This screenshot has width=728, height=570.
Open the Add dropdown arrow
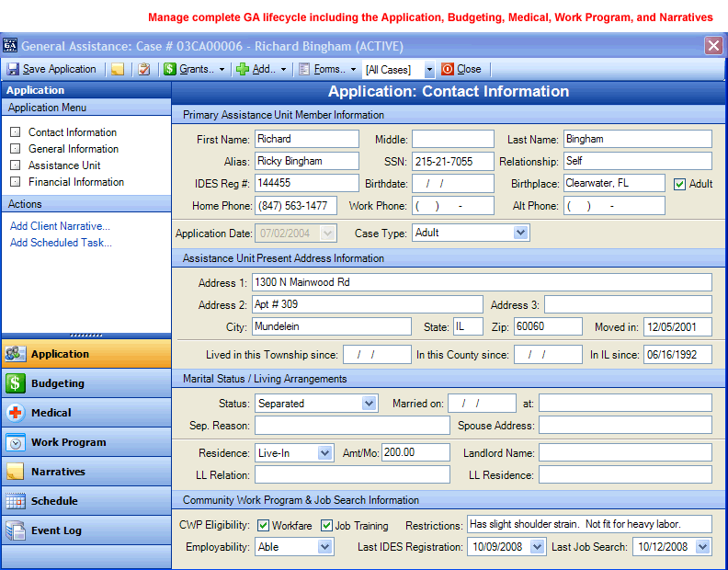(283, 70)
